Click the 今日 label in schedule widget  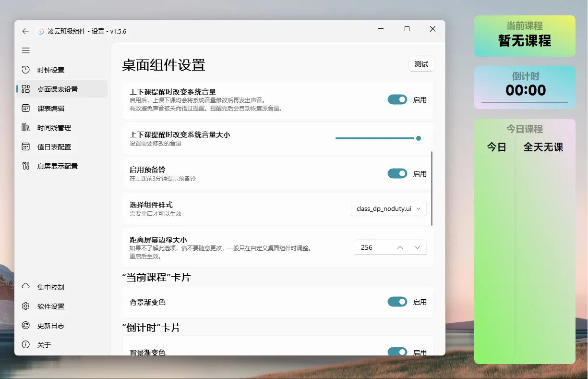tap(497, 147)
